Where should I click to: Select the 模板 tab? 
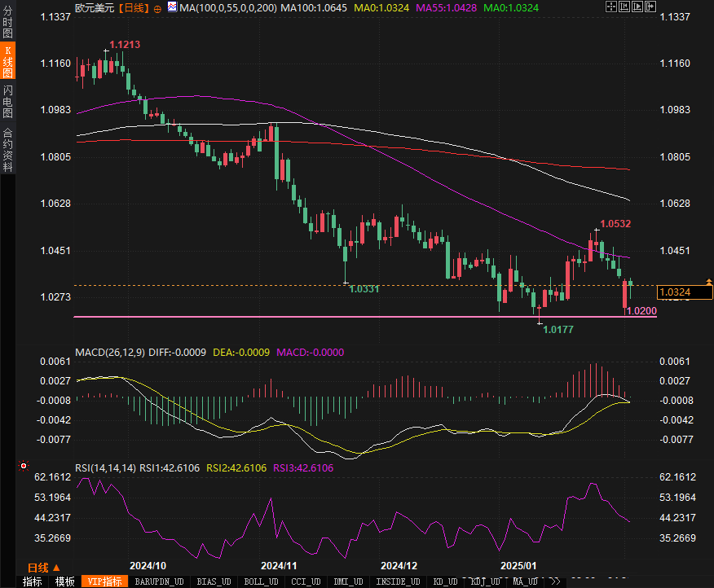[64, 581]
